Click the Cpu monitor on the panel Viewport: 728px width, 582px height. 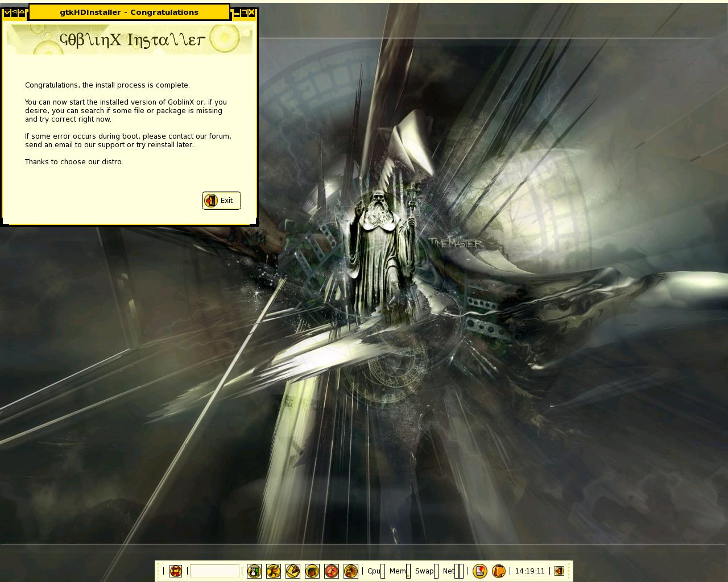point(376,571)
